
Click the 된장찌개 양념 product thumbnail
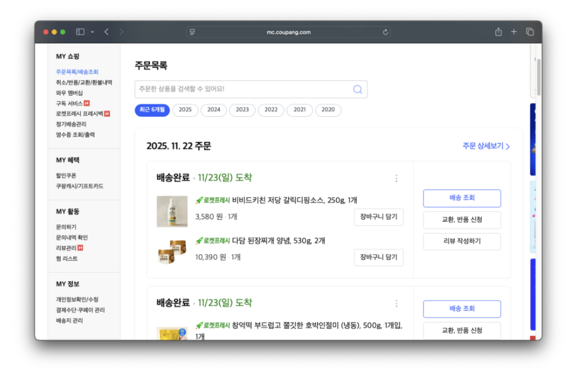172,252
